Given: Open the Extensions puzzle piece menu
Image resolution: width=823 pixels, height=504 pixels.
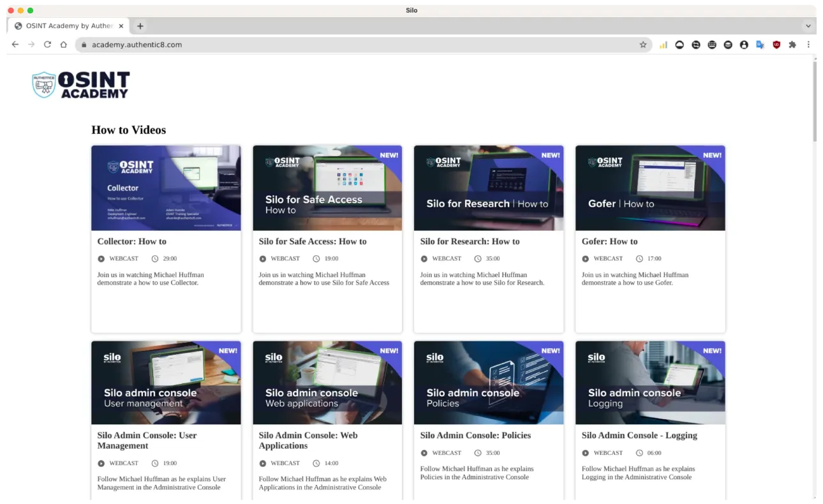Looking at the screenshot, I should (792, 45).
